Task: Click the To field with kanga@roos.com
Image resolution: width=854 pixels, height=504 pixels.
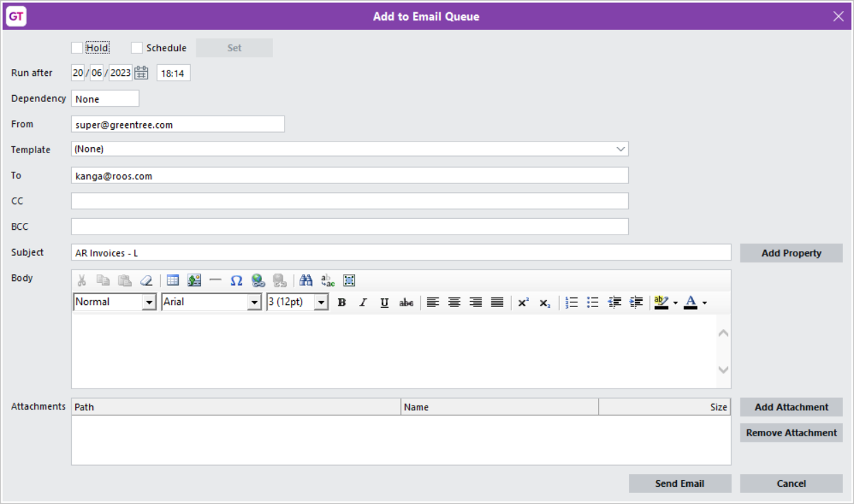Action: [350, 176]
